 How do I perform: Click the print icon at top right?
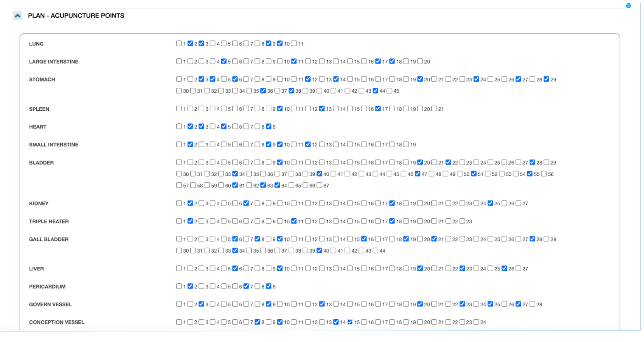(628, 5)
